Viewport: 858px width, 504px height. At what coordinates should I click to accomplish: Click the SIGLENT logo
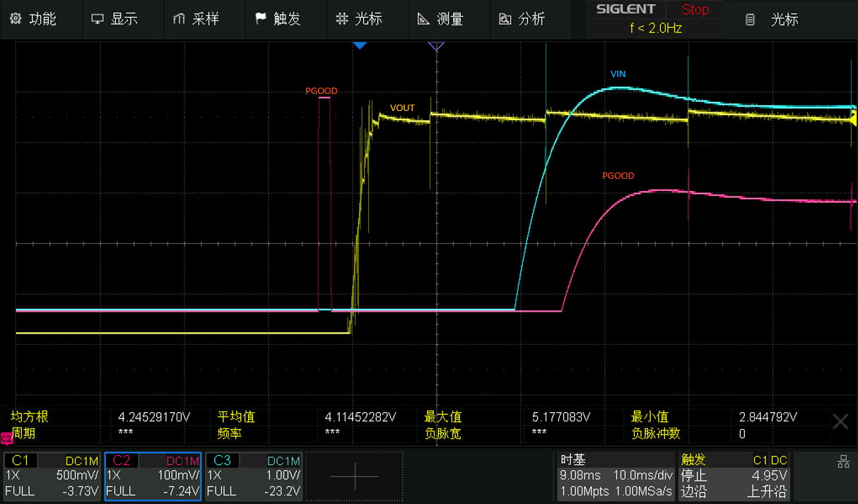(625, 9)
